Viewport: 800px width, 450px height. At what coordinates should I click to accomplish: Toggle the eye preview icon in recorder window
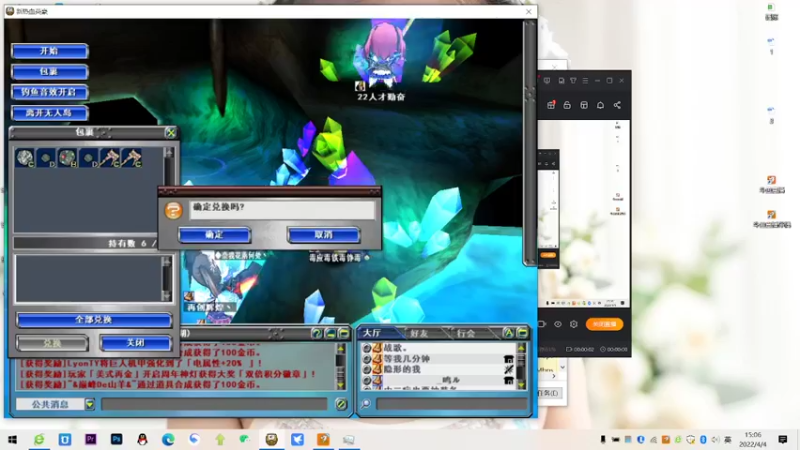coord(558,324)
